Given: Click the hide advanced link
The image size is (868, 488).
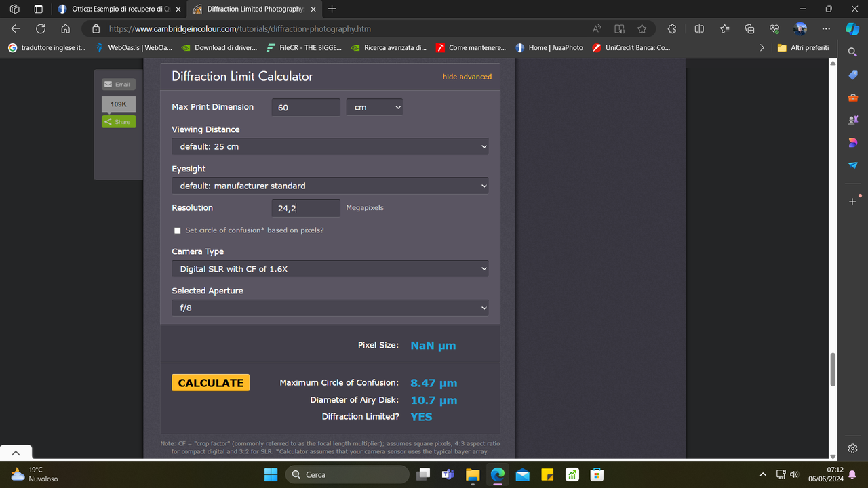Looking at the screenshot, I should 467,77.
